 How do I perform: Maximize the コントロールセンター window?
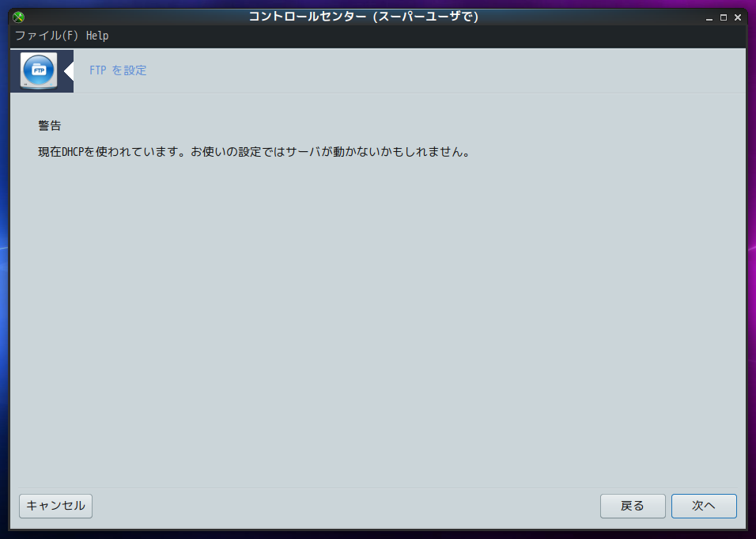pos(724,18)
